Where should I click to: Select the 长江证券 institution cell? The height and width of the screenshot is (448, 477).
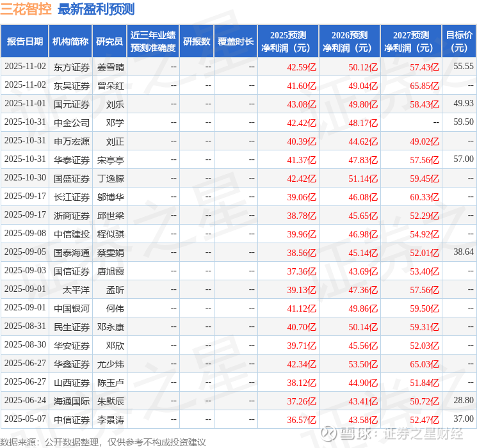click(72, 197)
